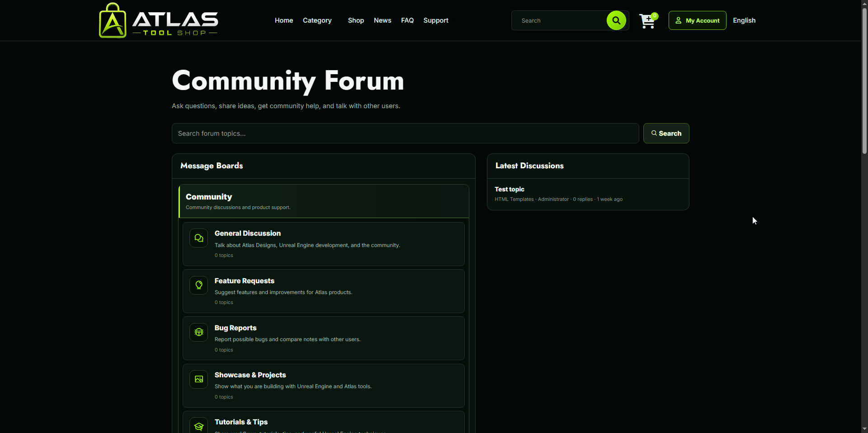Go to the Home menu item
This screenshot has width=868, height=433.
click(x=284, y=20)
